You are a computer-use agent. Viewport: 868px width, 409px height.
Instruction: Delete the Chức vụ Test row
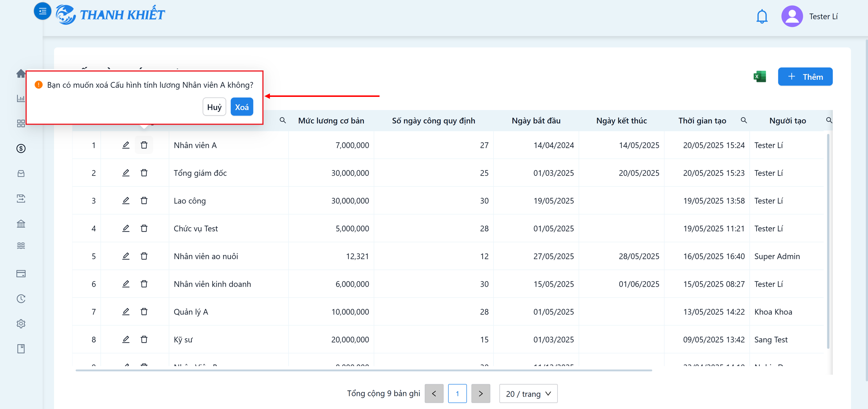(x=144, y=228)
